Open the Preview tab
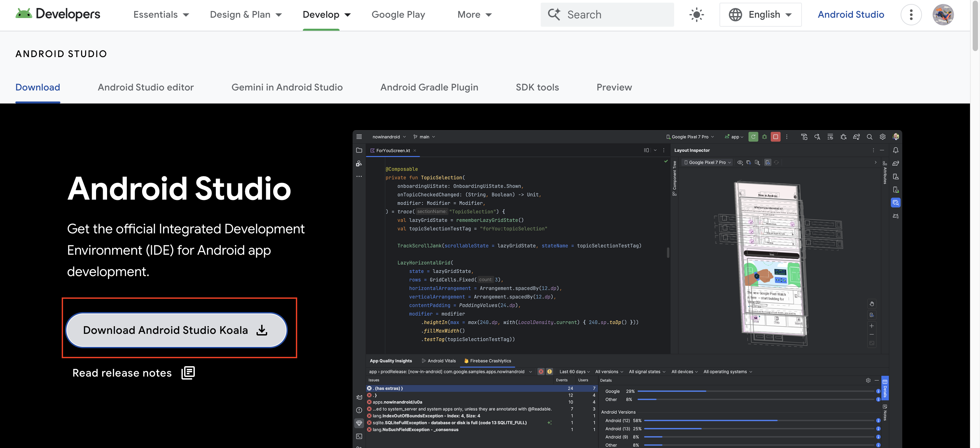The width and height of the screenshot is (980, 448). tap(614, 87)
